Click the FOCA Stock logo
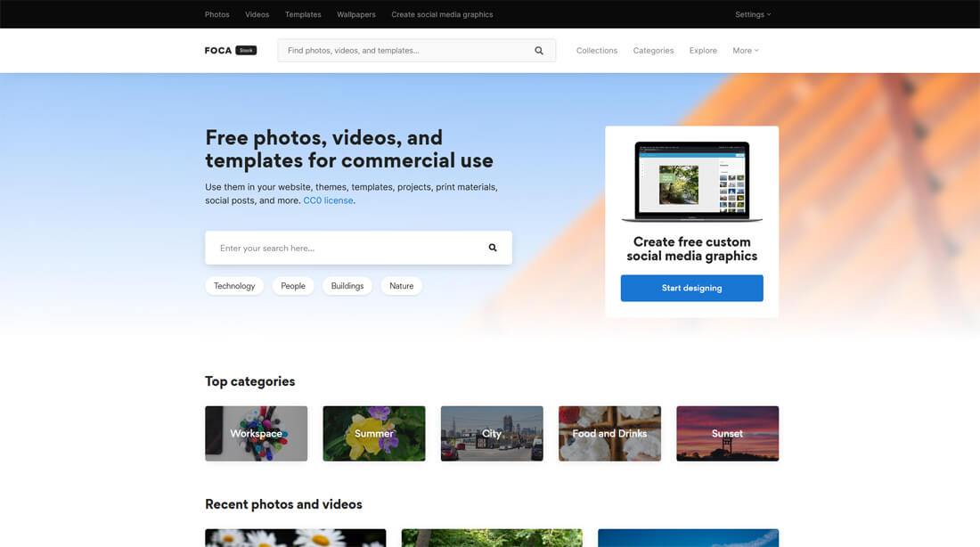This screenshot has width=980, height=547. [229, 50]
